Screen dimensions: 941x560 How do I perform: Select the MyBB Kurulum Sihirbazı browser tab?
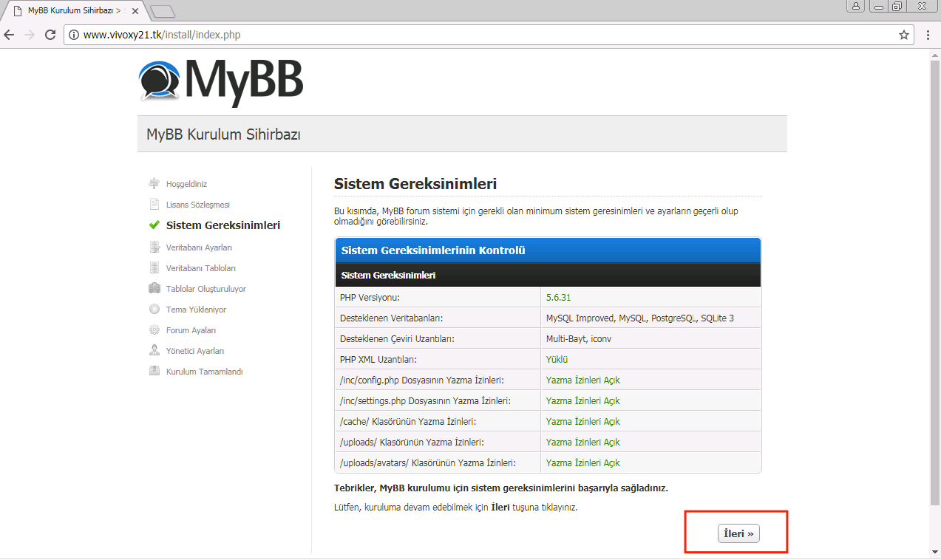pyautogui.click(x=74, y=11)
